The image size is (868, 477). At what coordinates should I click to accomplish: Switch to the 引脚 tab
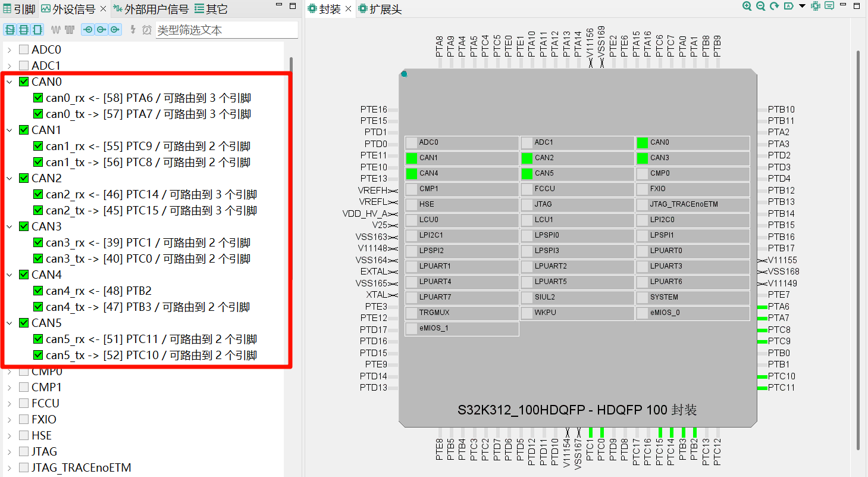(19, 9)
